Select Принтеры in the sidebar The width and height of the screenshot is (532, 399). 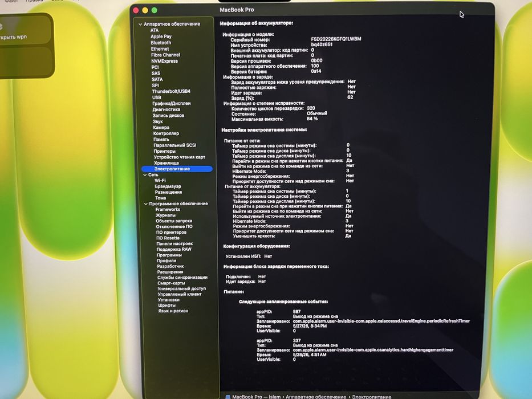pyautogui.click(x=165, y=151)
